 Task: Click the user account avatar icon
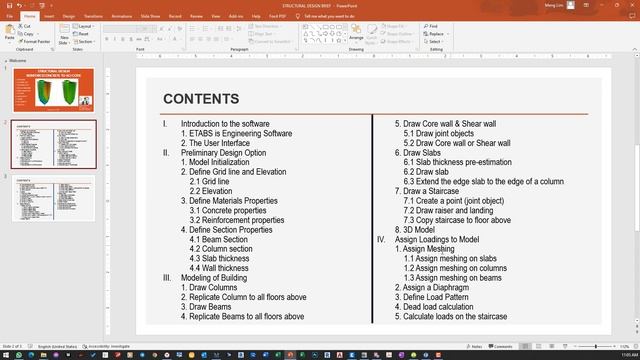click(571, 5)
